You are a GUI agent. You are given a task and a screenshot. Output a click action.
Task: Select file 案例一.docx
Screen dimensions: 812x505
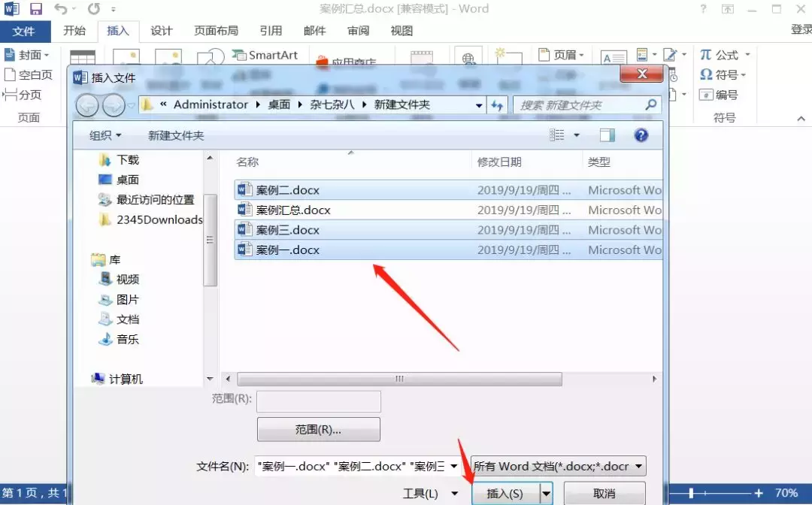[448, 250]
